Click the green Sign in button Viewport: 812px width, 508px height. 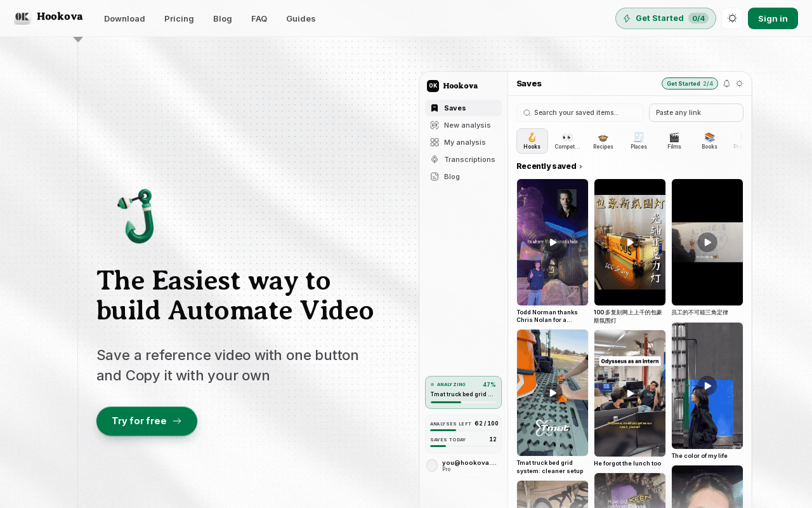pyautogui.click(x=773, y=18)
